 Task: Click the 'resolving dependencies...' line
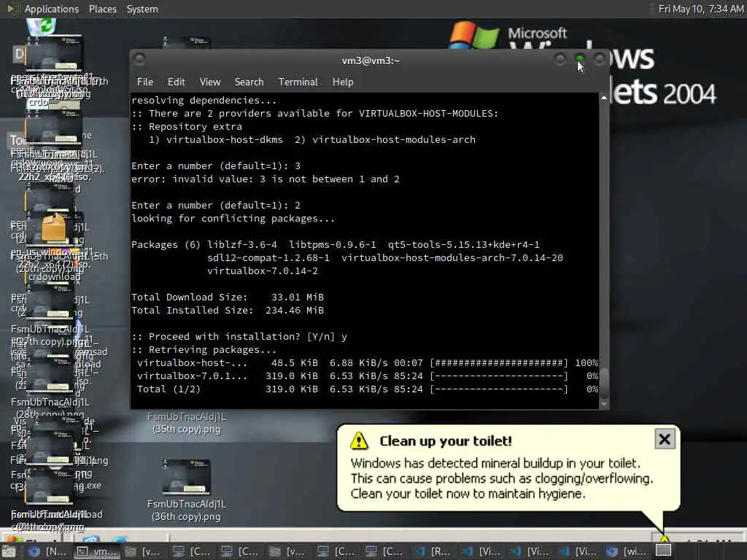204,100
